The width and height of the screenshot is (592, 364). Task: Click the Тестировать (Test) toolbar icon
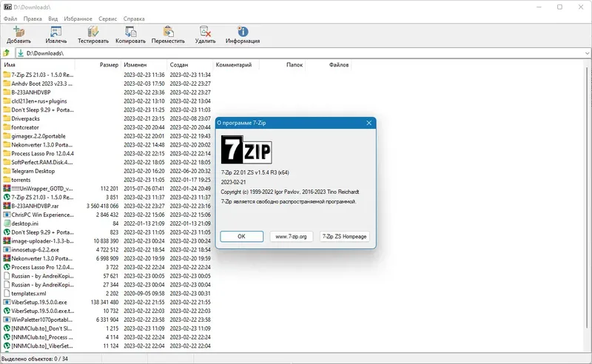[93, 31]
